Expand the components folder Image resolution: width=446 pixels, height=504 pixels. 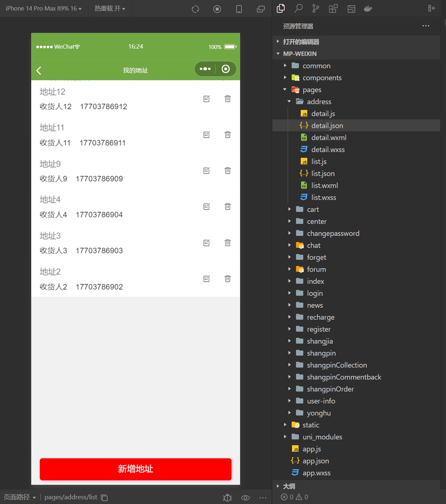click(356, 78)
